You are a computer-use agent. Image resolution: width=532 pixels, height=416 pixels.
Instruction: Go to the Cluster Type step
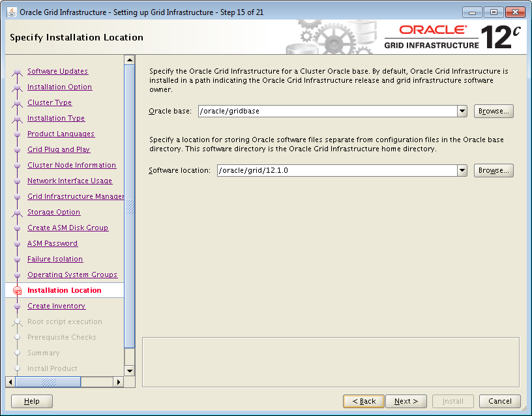[50, 103]
